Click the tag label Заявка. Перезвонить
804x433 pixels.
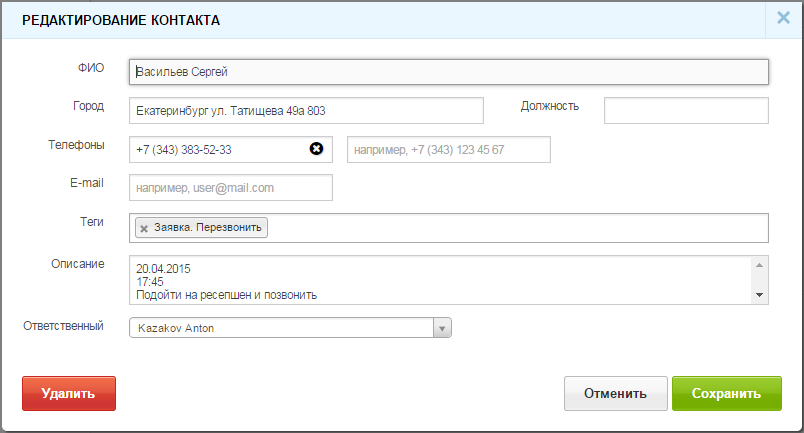pyautogui.click(x=208, y=227)
